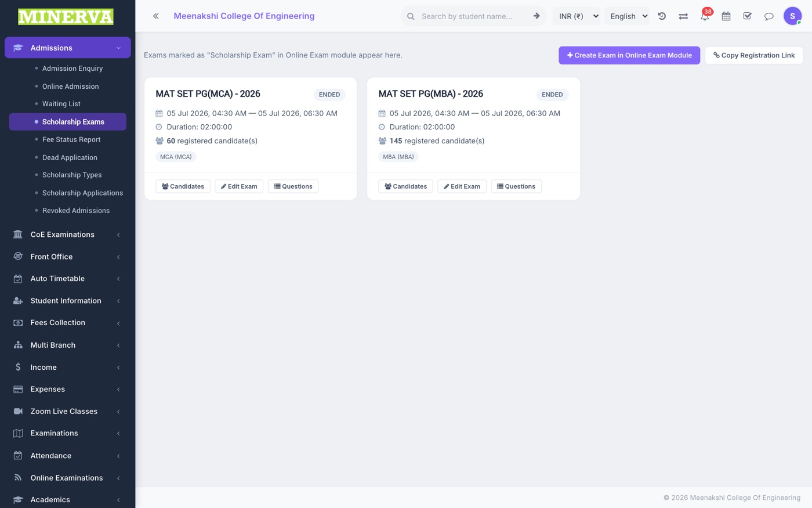Expand the Student Information chevron

pyautogui.click(x=118, y=301)
